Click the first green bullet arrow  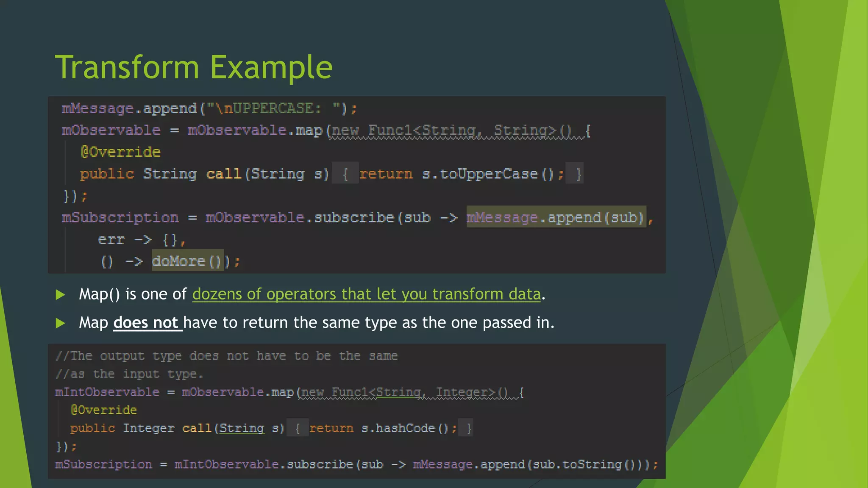(60, 294)
